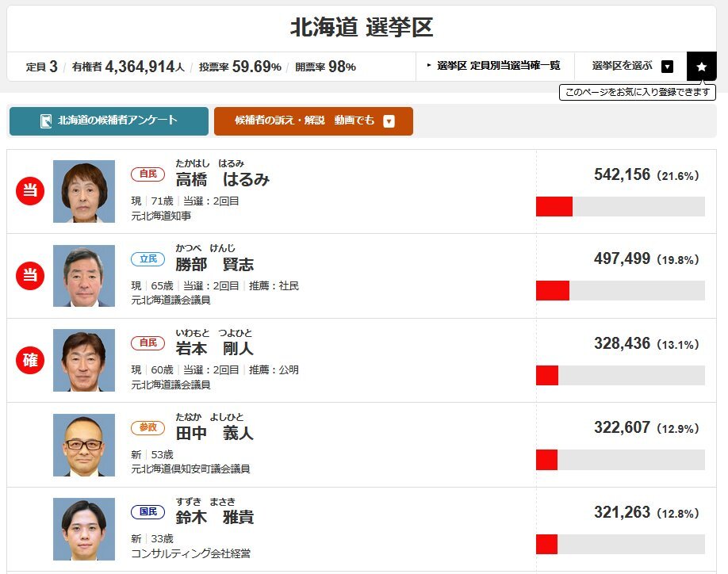
Task: Click the 自民 party tag for 高橋はるみ
Action: click(148, 174)
